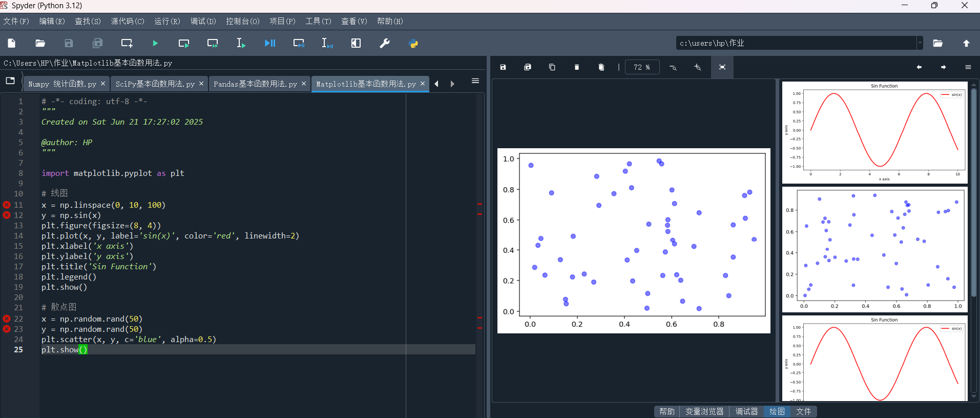This screenshot has height=418, width=980.
Task: Select the scatter plot thumbnail
Action: 874,249
